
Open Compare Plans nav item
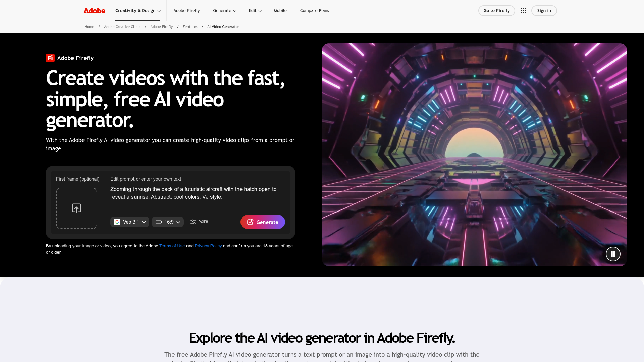315,11
